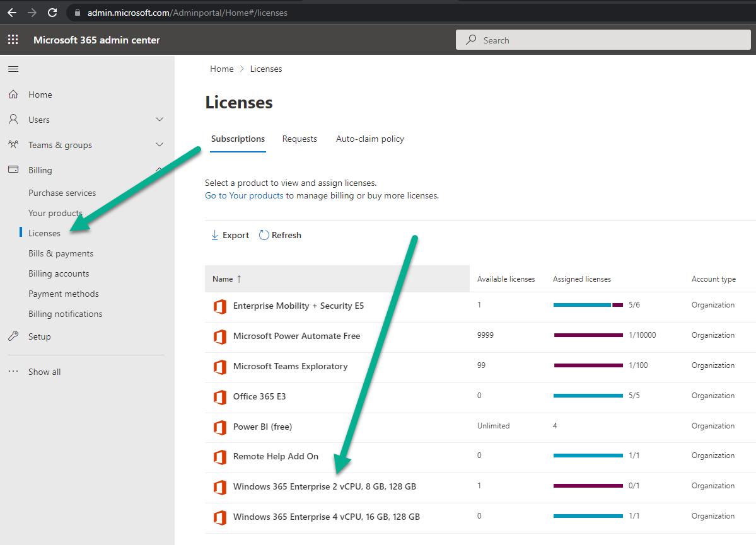This screenshot has width=756, height=545.
Task: Click the Home house icon in sidebar
Action: pyautogui.click(x=13, y=95)
